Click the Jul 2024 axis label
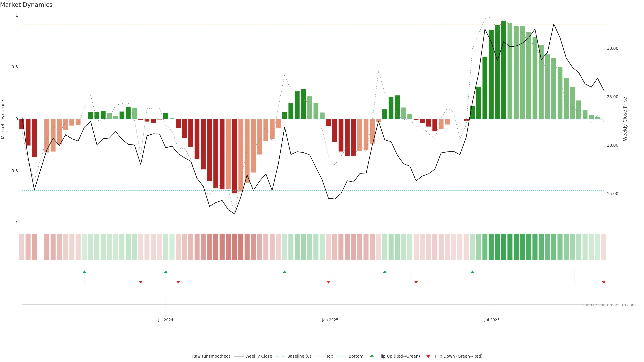The height and width of the screenshot is (362, 644). pyautogui.click(x=166, y=320)
